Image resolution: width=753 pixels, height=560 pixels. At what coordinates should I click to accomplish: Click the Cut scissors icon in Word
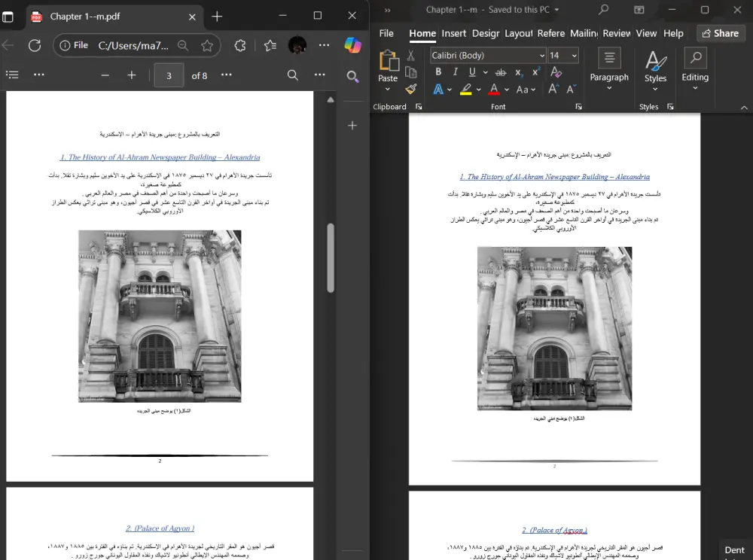411,55
